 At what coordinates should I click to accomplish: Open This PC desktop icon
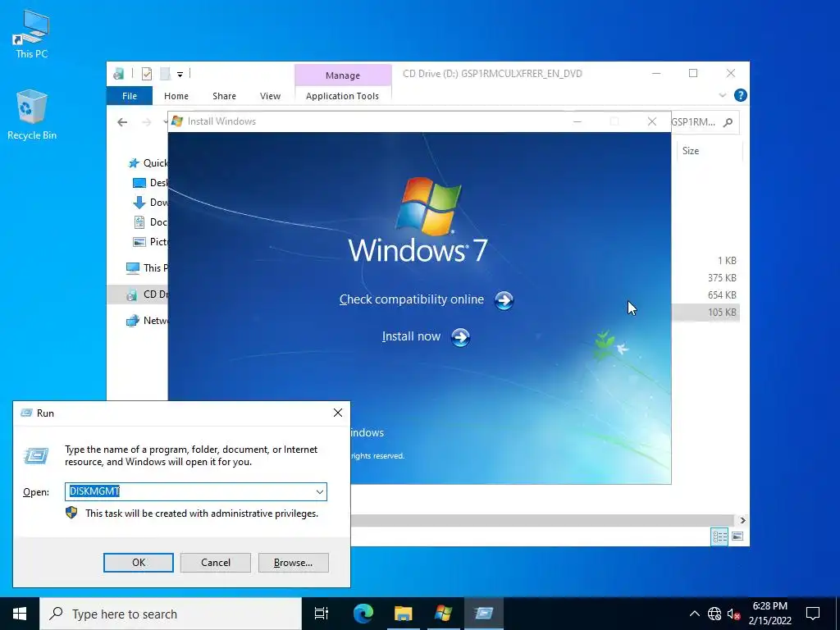(x=31, y=35)
